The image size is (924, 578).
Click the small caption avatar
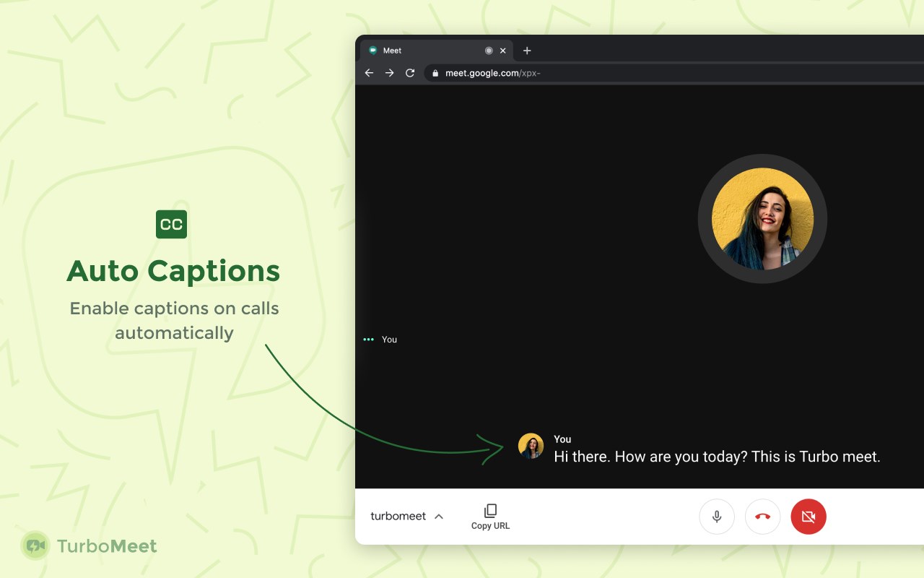coord(531,446)
